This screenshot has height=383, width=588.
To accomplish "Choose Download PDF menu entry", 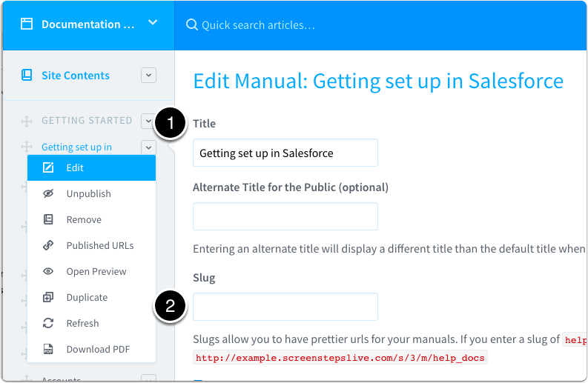I will point(91,349).
